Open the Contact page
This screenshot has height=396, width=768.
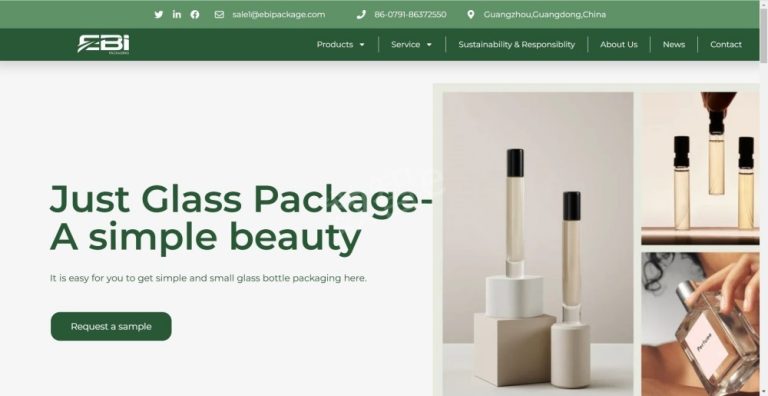(x=726, y=45)
